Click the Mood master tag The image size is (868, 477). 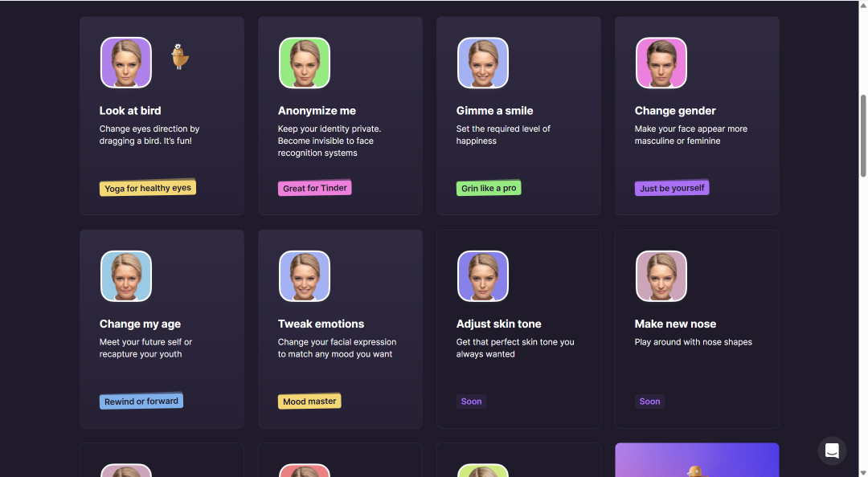[309, 402]
